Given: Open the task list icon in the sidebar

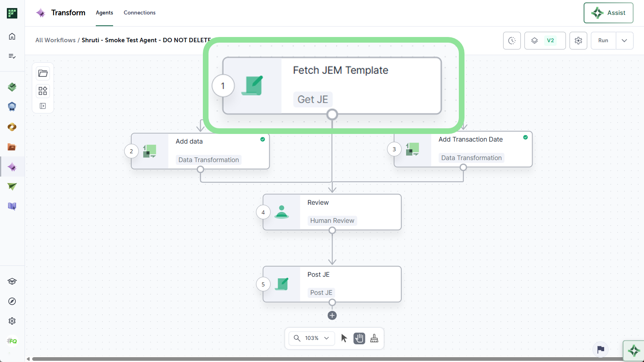Looking at the screenshot, I should pos(12,56).
